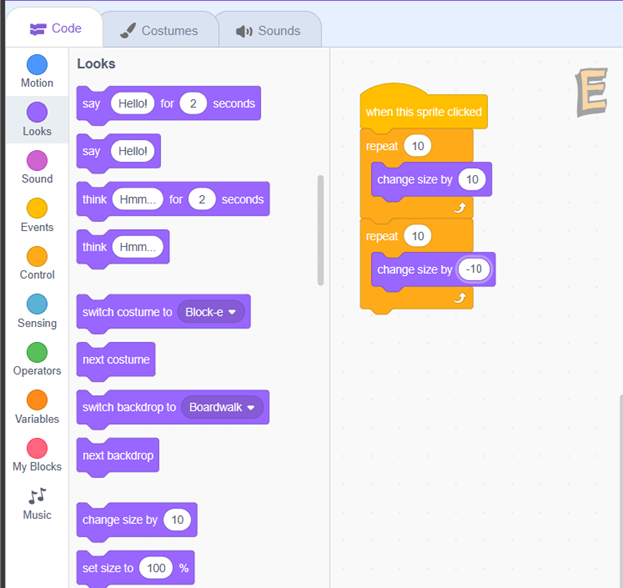The width and height of the screenshot is (623, 588).
Task: Click the -10 value in workspace change size block
Action: (x=474, y=269)
